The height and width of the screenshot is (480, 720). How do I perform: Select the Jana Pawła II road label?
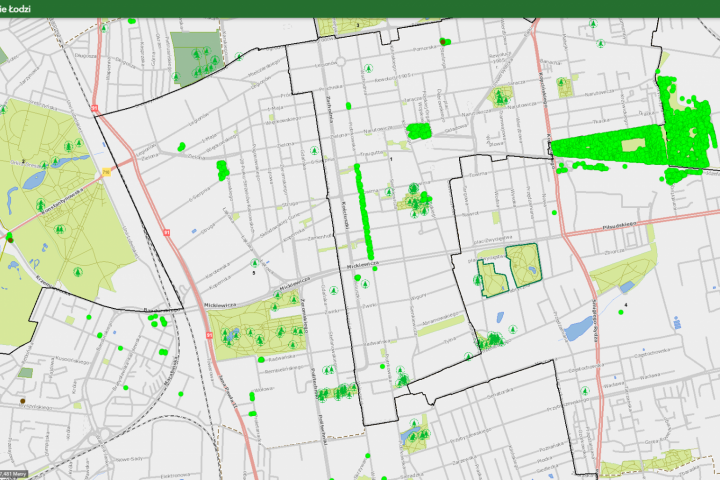[228, 391]
